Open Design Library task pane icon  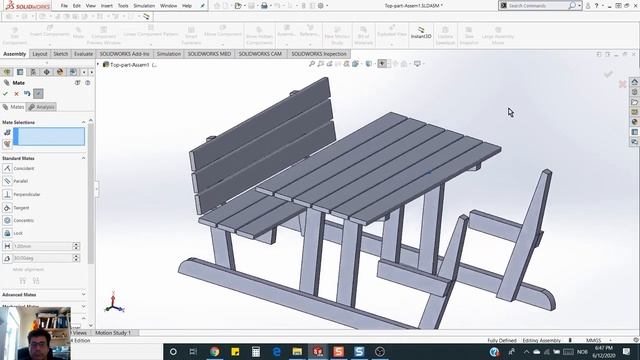[634, 92]
